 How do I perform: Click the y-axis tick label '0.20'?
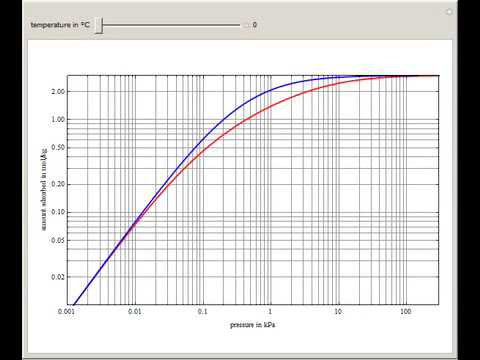coord(58,184)
